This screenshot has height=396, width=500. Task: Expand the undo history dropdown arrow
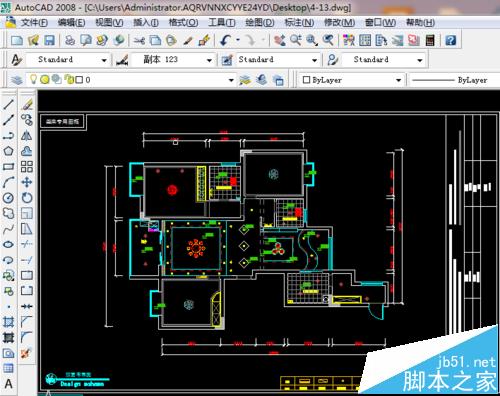238,40
